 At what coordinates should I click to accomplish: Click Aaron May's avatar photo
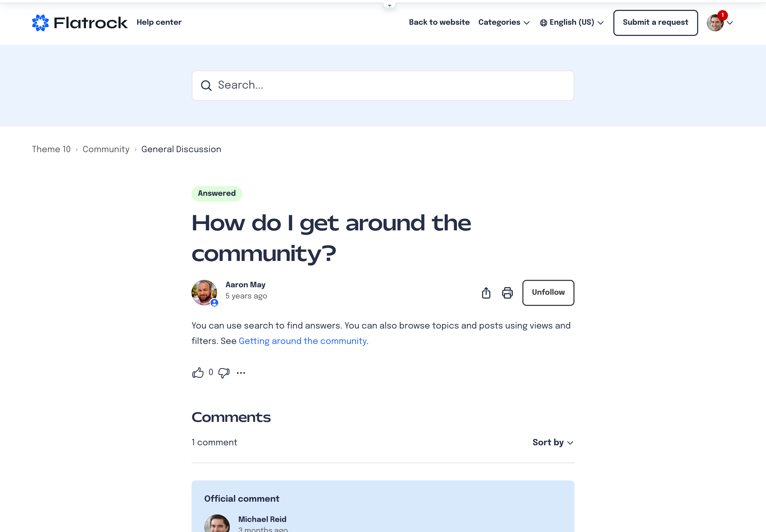pyautogui.click(x=204, y=292)
